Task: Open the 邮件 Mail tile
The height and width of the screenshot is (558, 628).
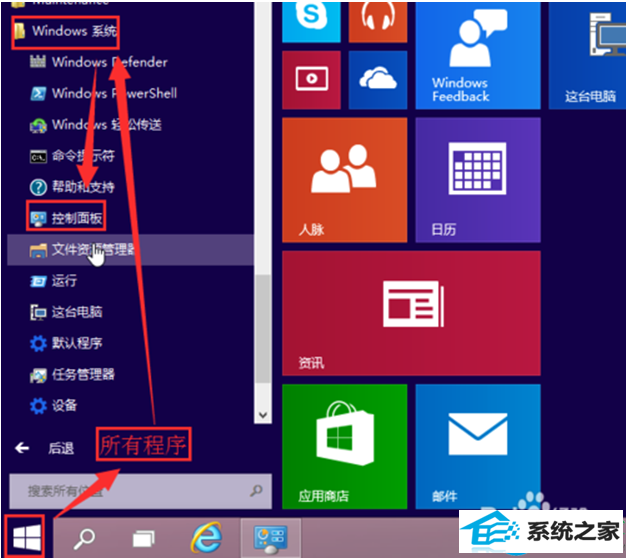Action: click(x=478, y=447)
